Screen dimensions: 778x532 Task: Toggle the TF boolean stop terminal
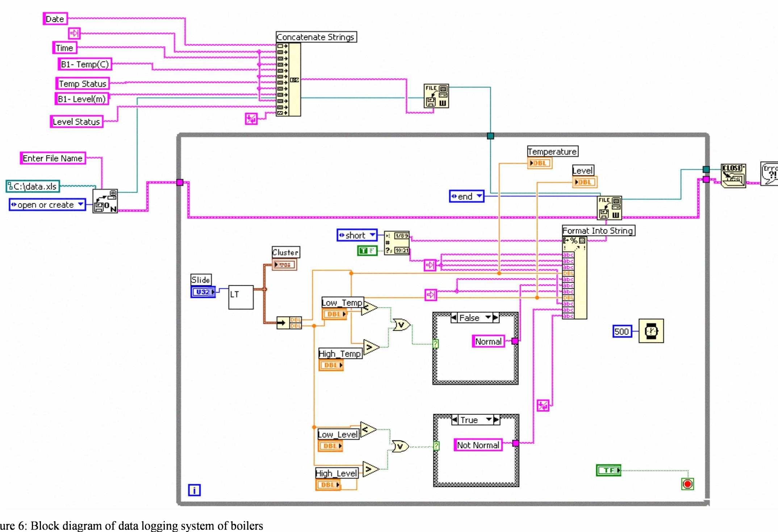[608, 470]
